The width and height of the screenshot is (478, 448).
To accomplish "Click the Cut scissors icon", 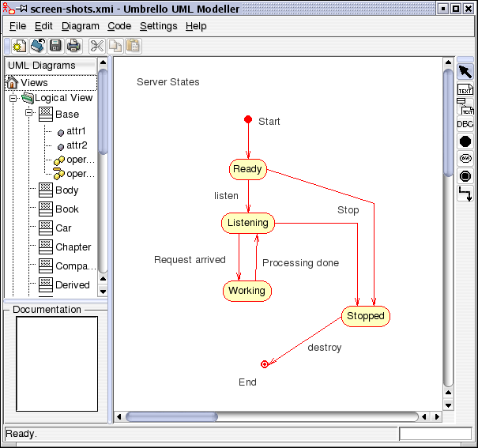I will [x=97, y=46].
